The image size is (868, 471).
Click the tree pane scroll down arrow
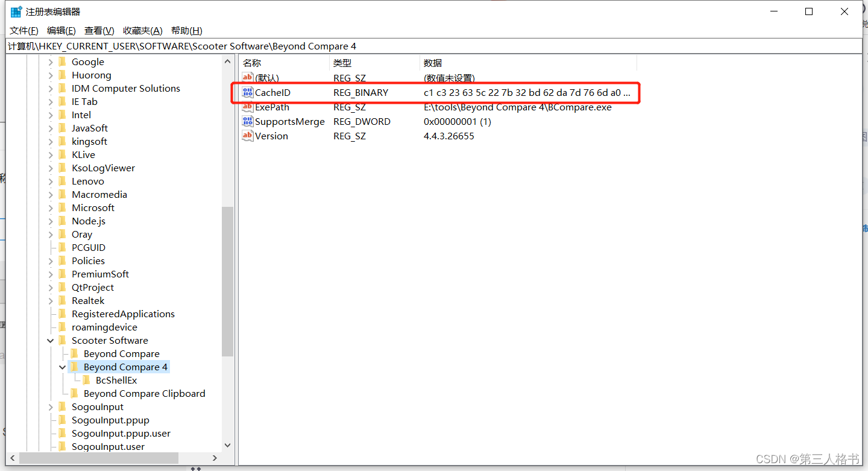pos(227,446)
